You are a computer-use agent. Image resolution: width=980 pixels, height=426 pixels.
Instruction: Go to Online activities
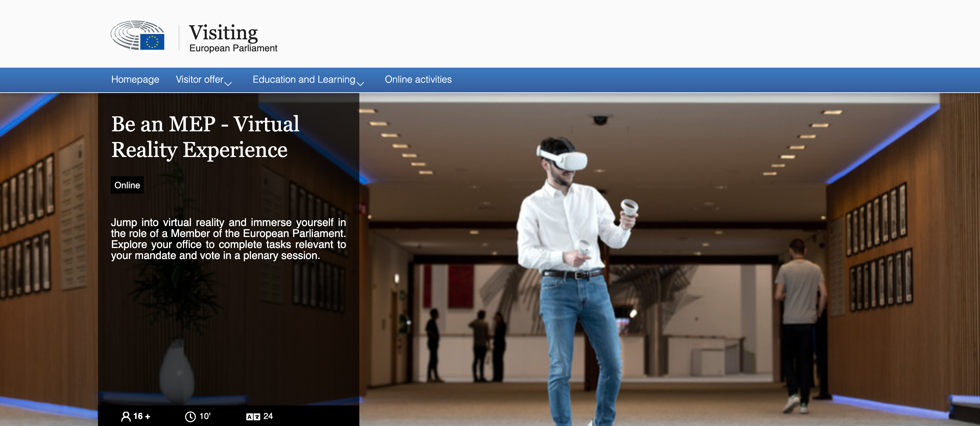click(x=418, y=79)
